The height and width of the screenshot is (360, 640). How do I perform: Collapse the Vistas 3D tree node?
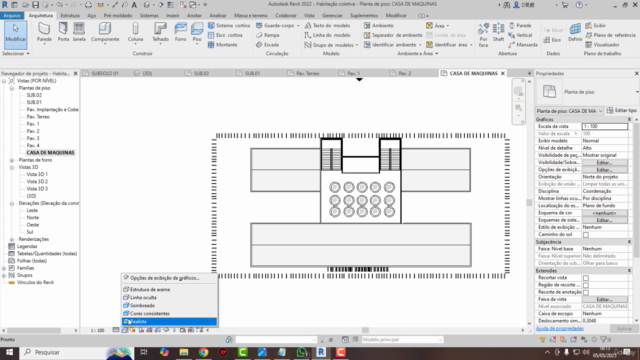click(12, 167)
